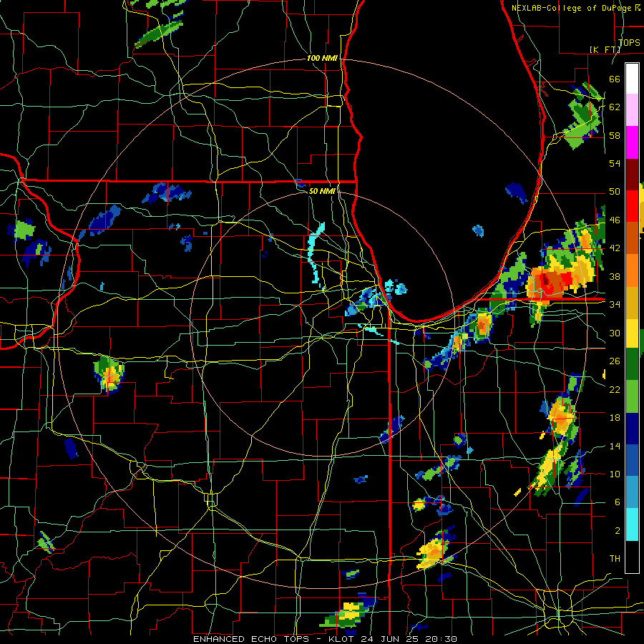Pick the magenta legend swatch

(x=632, y=142)
